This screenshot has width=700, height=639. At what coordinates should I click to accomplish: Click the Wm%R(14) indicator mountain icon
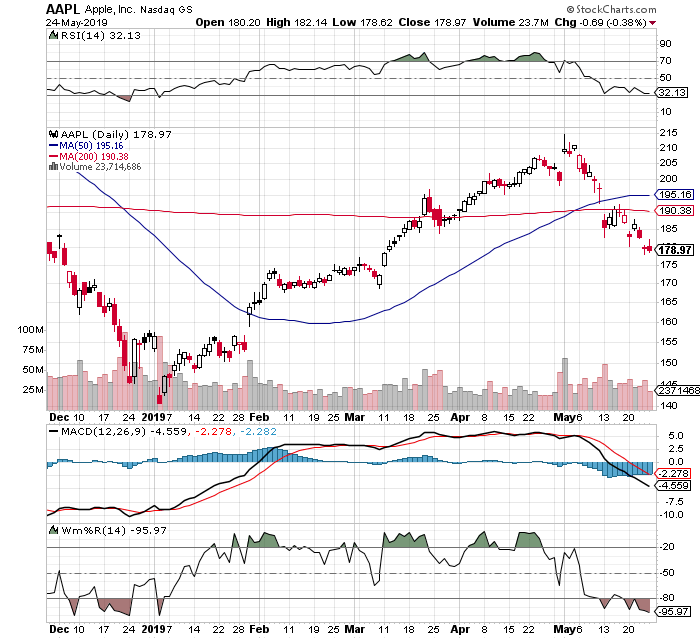pos(54,530)
